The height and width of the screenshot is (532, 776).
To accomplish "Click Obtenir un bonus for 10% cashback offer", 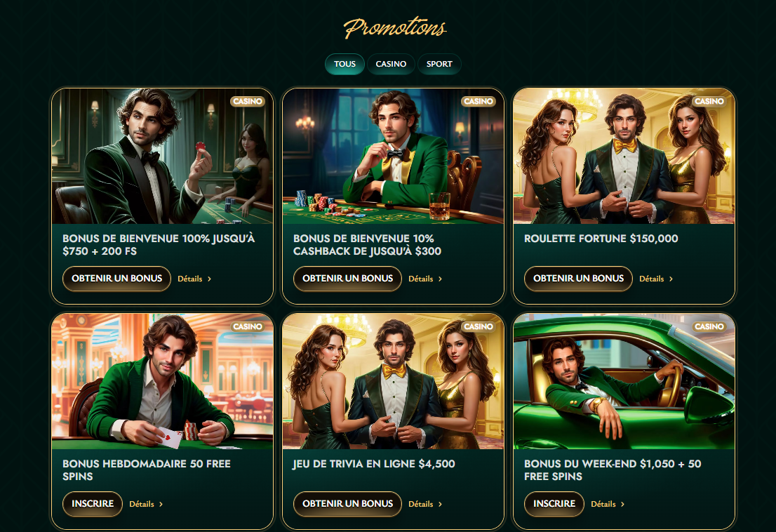I will coord(347,279).
